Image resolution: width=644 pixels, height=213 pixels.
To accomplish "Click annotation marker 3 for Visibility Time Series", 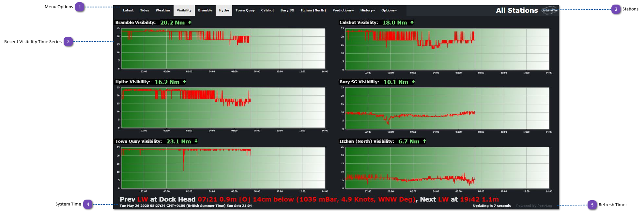I will coord(68,41).
